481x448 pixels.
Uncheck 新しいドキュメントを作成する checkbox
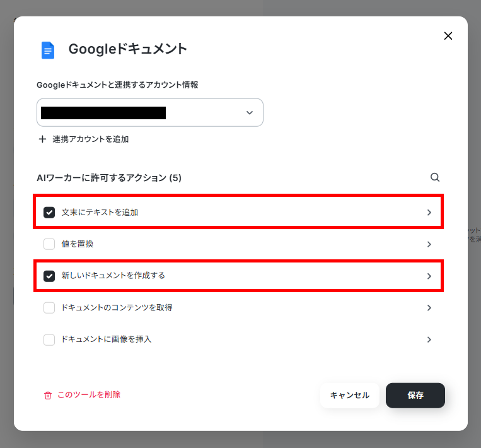coord(49,276)
